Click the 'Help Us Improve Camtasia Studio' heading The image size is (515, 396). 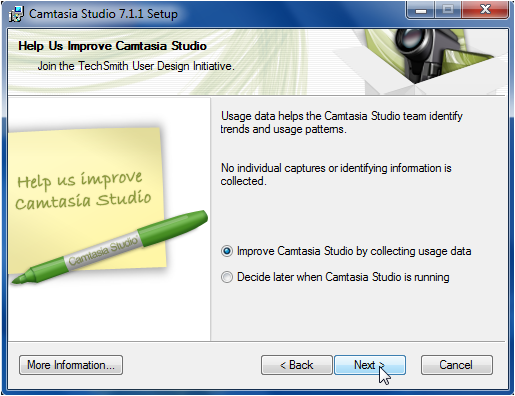point(112,46)
